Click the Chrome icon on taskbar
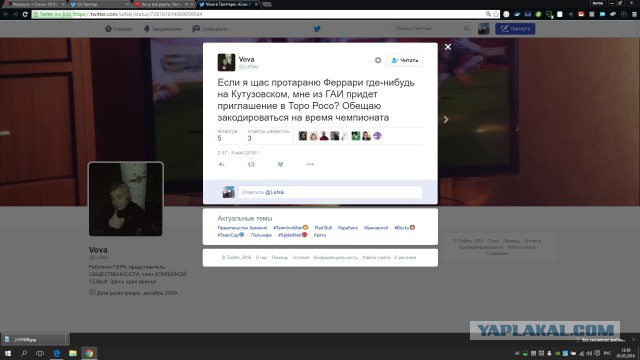Image resolution: width=640 pixels, height=360 pixels. (x=89, y=353)
